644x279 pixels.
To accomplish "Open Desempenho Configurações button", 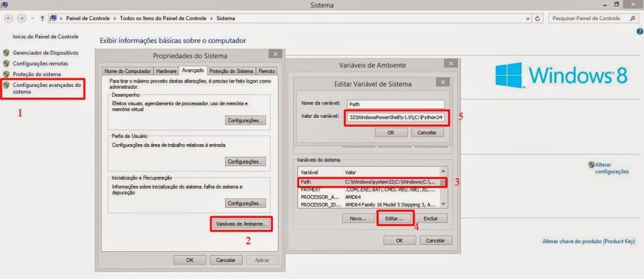I will (245, 120).
